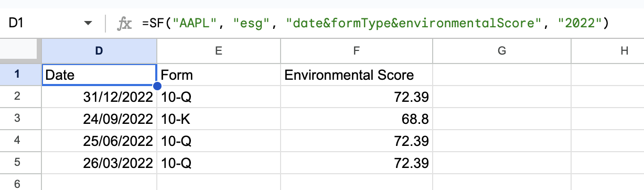Select row 2 header
The height and width of the screenshot is (190, 644).
pyautogui.click(x=20, y=97)
